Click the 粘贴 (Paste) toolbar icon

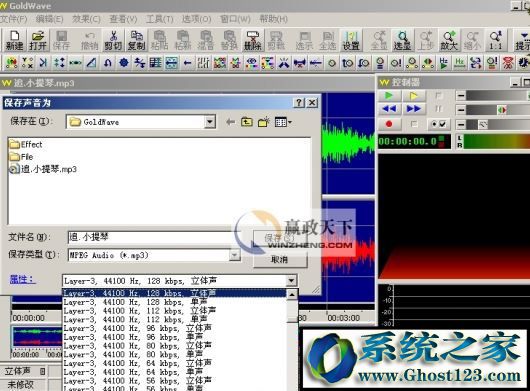pos(160,40)
